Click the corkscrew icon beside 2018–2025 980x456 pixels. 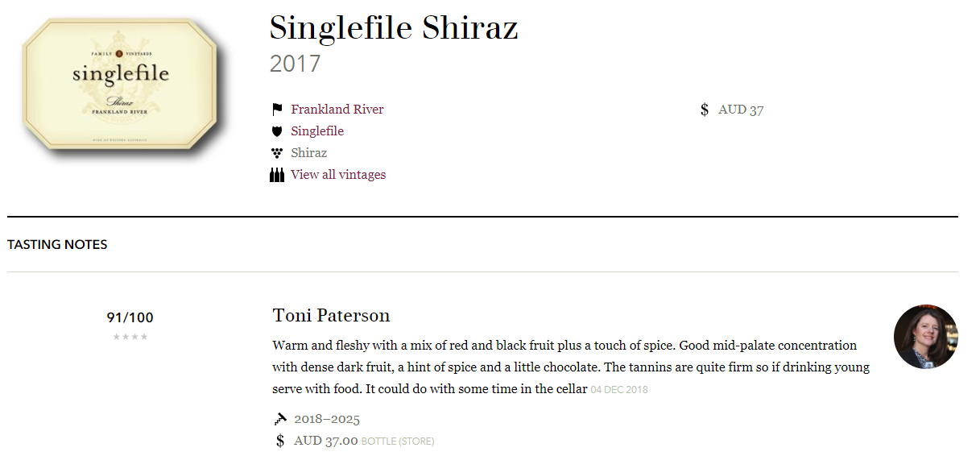pos(279,419)
